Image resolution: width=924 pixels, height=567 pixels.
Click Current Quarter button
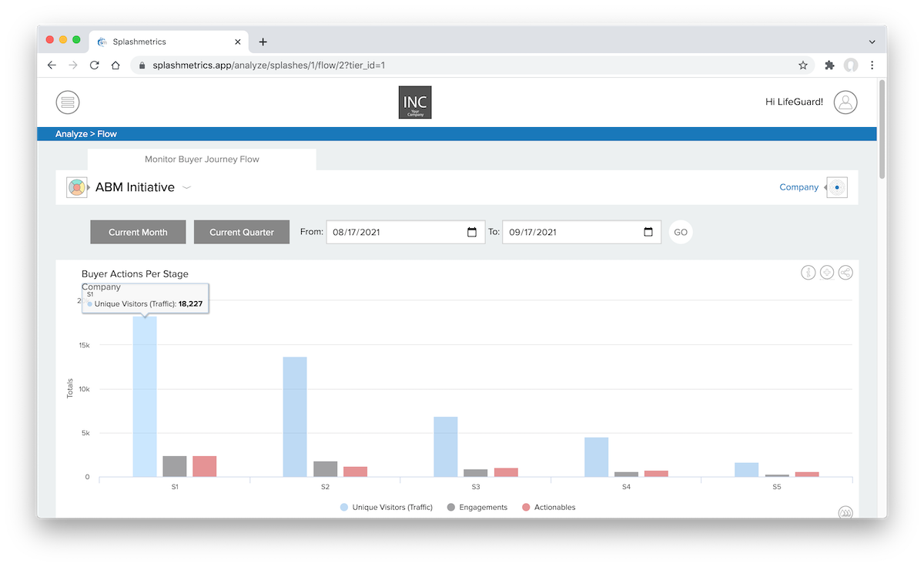[242, 232]
